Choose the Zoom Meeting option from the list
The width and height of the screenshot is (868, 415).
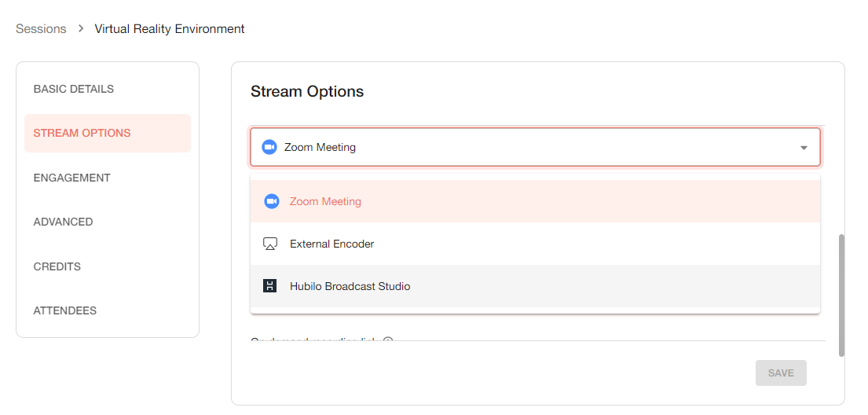click(x=325, y=201)
